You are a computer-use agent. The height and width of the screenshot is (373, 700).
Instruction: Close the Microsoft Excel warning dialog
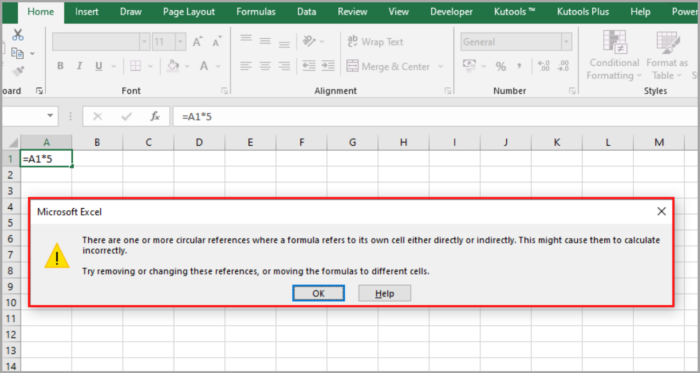pos(662,211)
